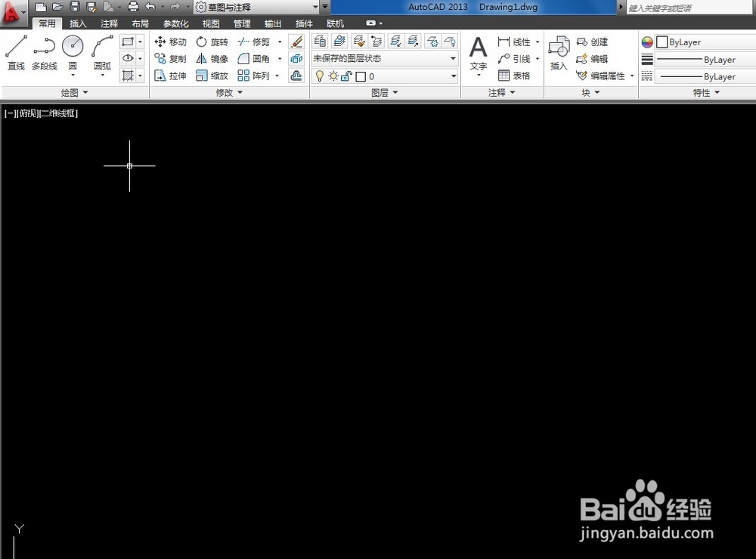Click the Edit block (编辑) button
The width and height of the screenshot is (756, 559).
click(593, 59)
